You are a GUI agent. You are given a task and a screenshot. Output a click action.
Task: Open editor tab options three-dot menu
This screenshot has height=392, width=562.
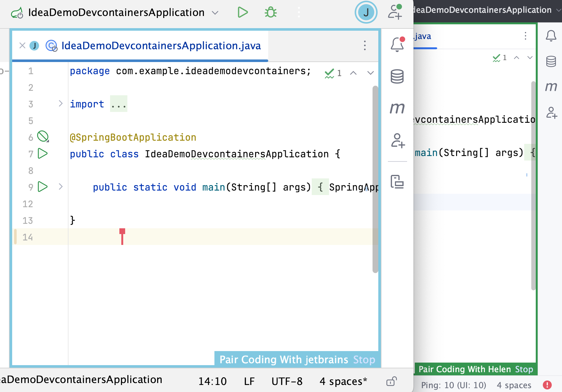click(x=365, y=45)
